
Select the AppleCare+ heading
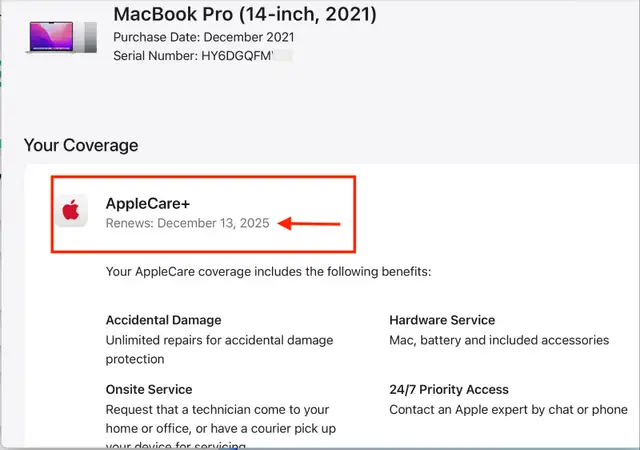click(x=148, y=203)
